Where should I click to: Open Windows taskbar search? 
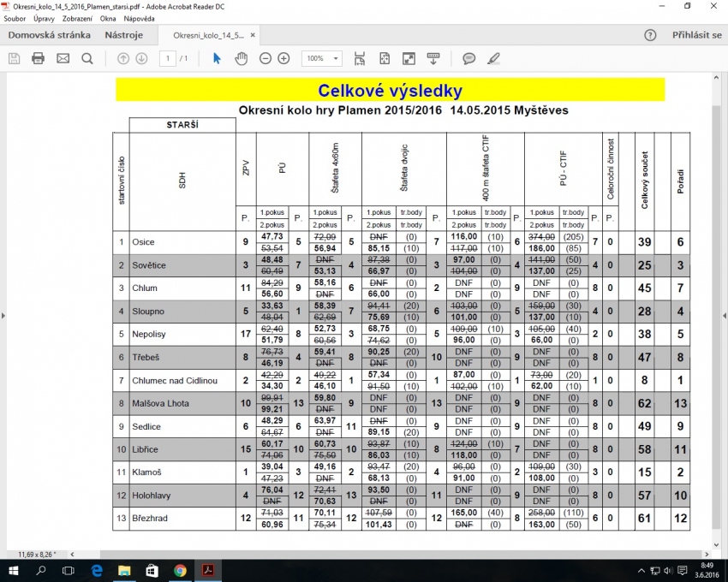tap(41, 570)
